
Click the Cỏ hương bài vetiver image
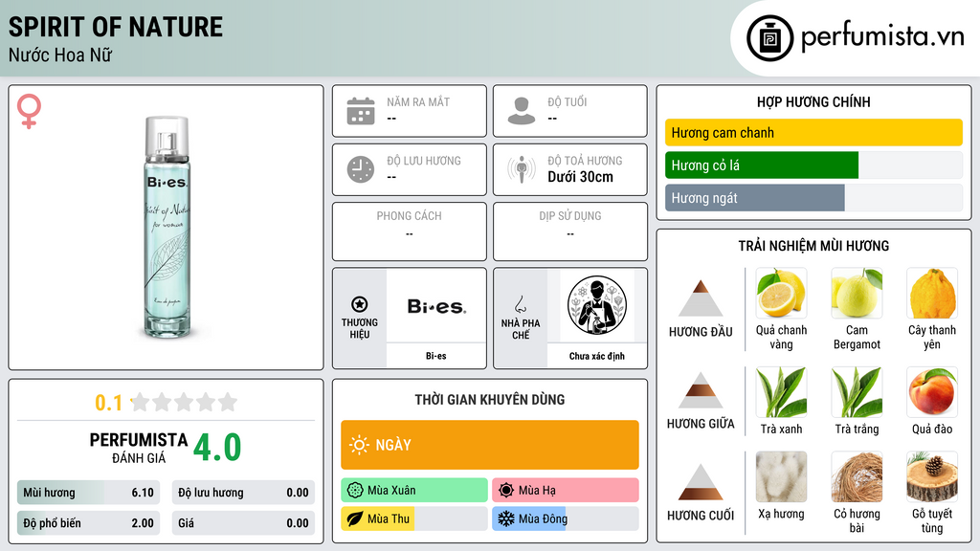pyautogui.click(x=857, y=476)
